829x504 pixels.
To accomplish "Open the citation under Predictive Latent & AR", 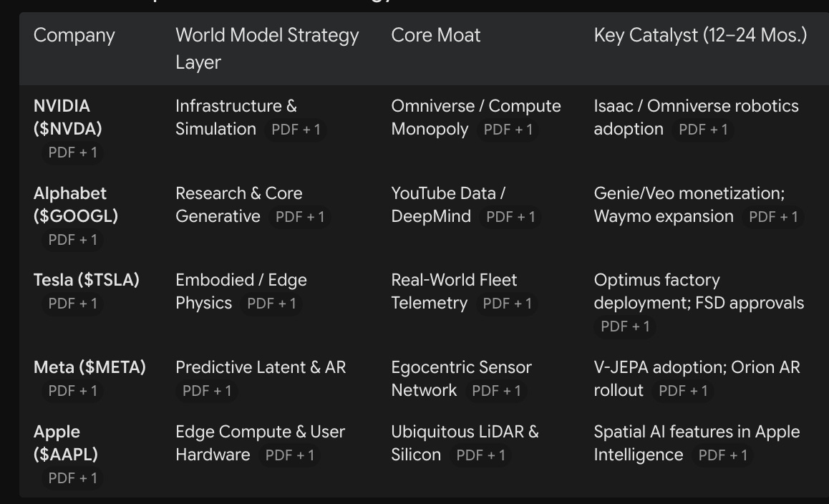I will 207,391.
